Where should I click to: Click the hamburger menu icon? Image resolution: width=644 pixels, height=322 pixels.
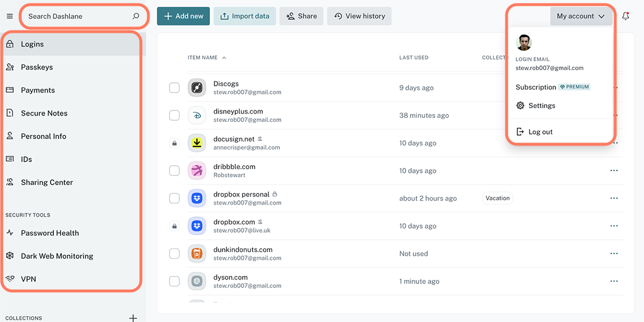(9, 16)
